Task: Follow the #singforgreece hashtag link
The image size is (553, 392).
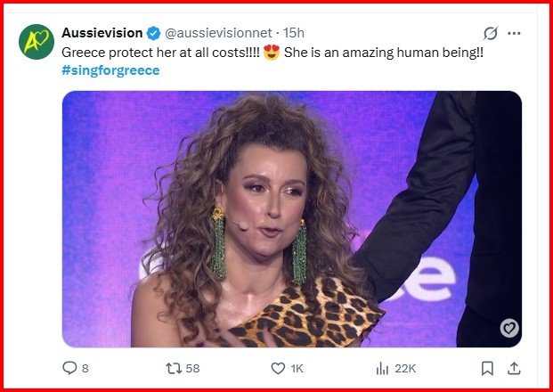Action: point(110,70)
